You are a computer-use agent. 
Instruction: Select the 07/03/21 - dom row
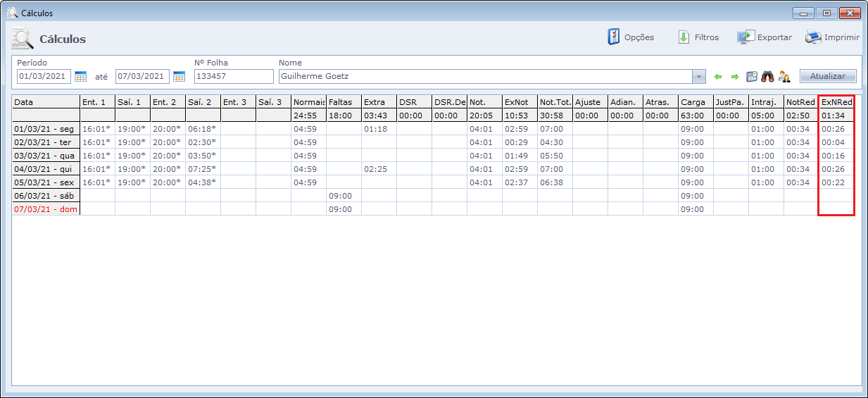coord(45,209)
